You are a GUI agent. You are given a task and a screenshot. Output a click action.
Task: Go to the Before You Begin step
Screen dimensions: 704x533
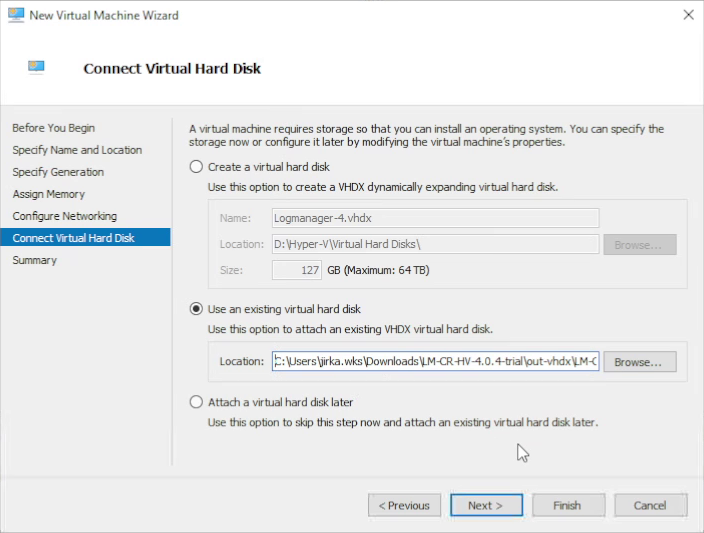pos(54,128)
